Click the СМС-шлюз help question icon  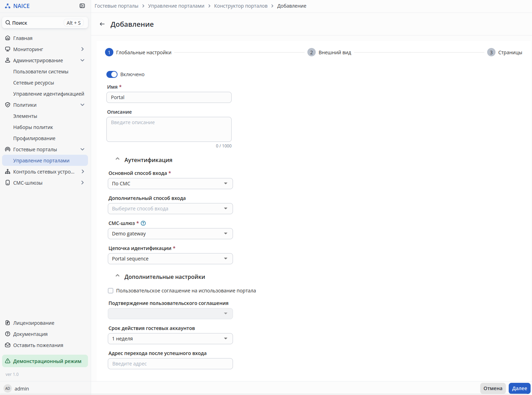(x=143, y=223)
